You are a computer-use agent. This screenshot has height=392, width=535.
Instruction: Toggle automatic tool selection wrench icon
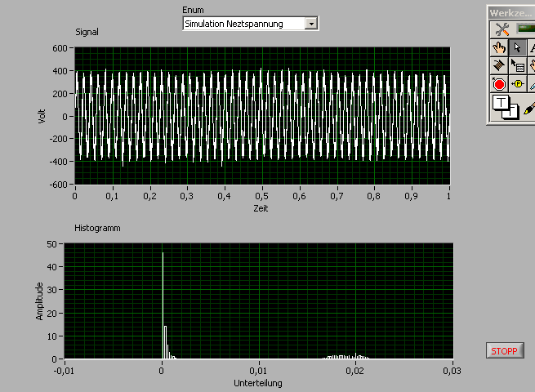pyautogui.click(x=502, y=29)
